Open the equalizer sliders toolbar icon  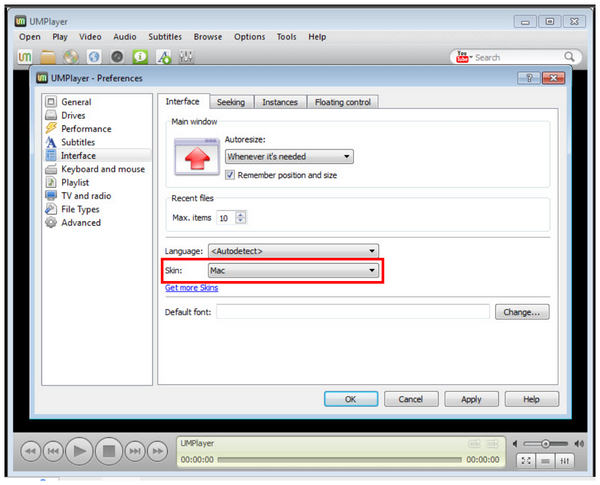coord(186,57)
